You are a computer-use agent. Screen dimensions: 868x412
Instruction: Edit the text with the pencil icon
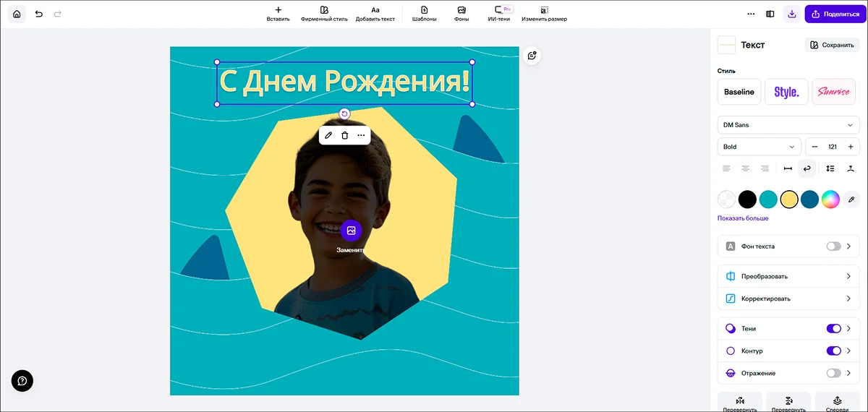pyautogui.click(x=328, y=135)
